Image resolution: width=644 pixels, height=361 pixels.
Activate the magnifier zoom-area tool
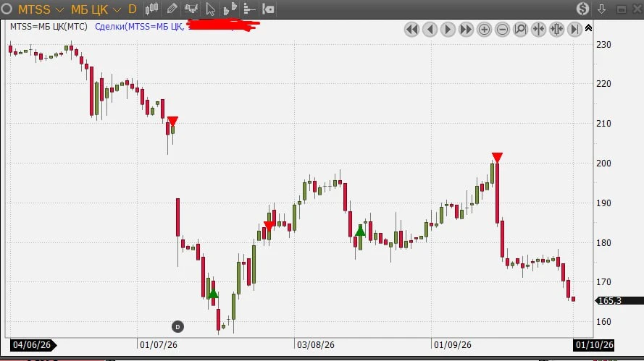click(520, 30)
